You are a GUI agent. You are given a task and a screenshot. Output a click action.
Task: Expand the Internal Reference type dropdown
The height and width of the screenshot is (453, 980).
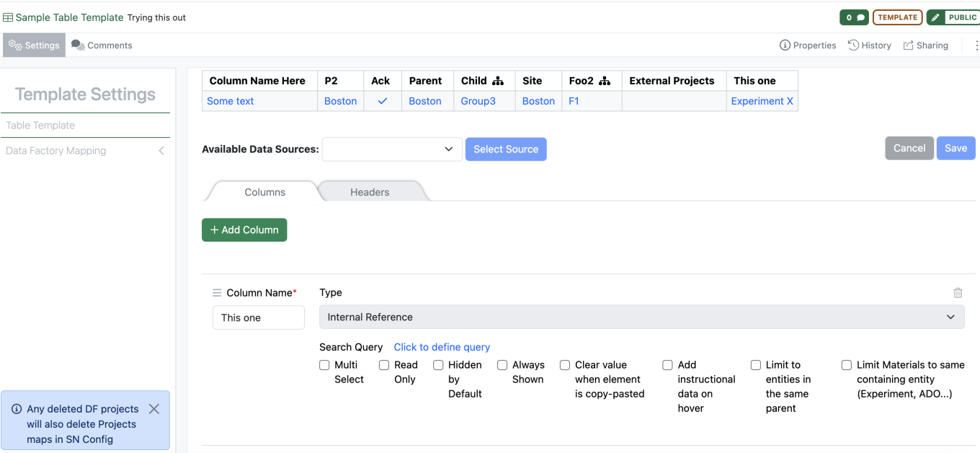(641, 317)
